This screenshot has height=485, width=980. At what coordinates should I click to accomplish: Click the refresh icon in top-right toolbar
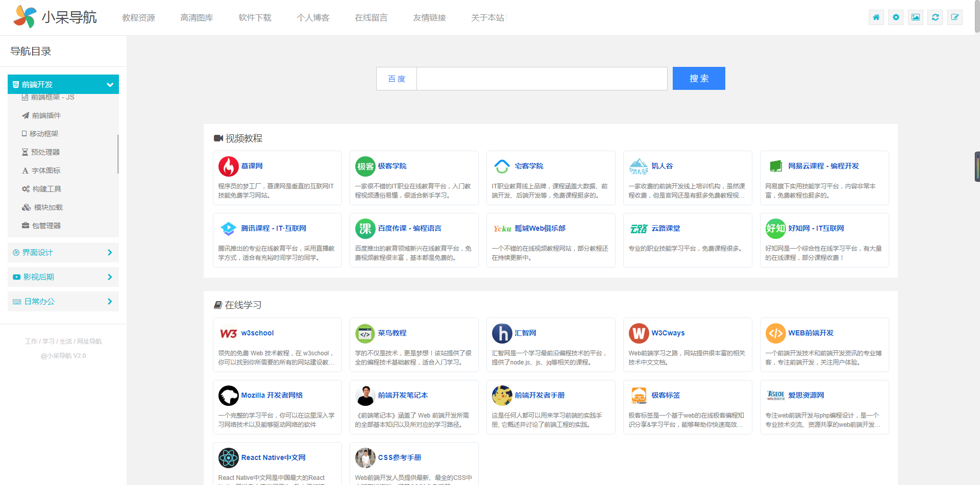[x=935, y=17]
